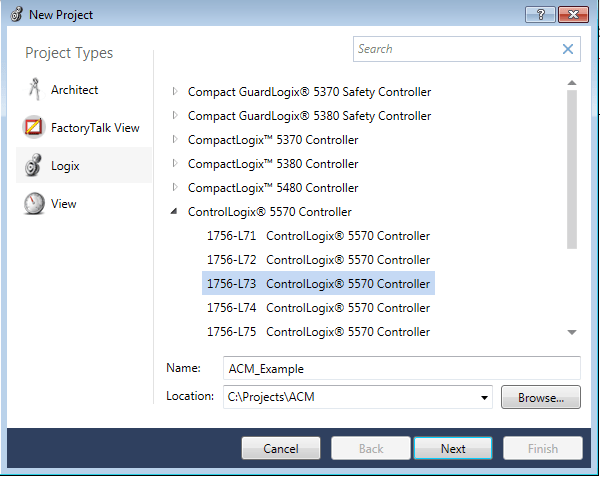Image resolution: width=600 pixels, height=477 pixels.
Task: Collapse ControlLogix 5570 Controller group
Action: (x=174, y=211)
